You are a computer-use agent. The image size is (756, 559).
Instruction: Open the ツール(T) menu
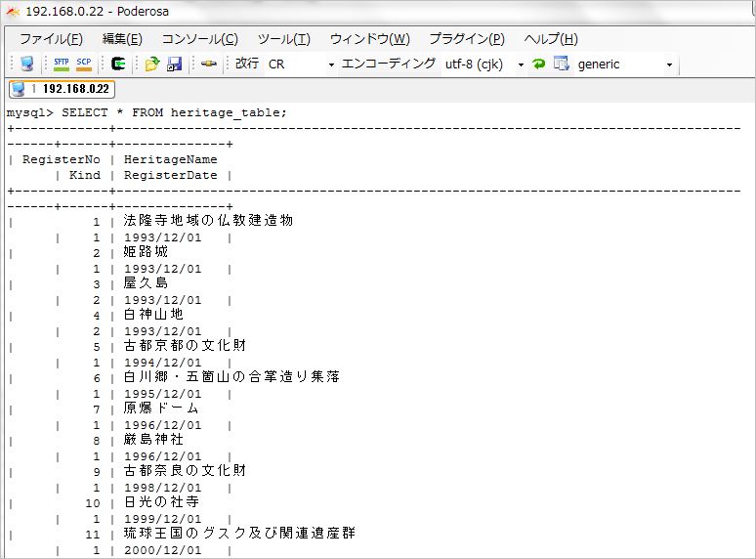[x=283, y=38]
